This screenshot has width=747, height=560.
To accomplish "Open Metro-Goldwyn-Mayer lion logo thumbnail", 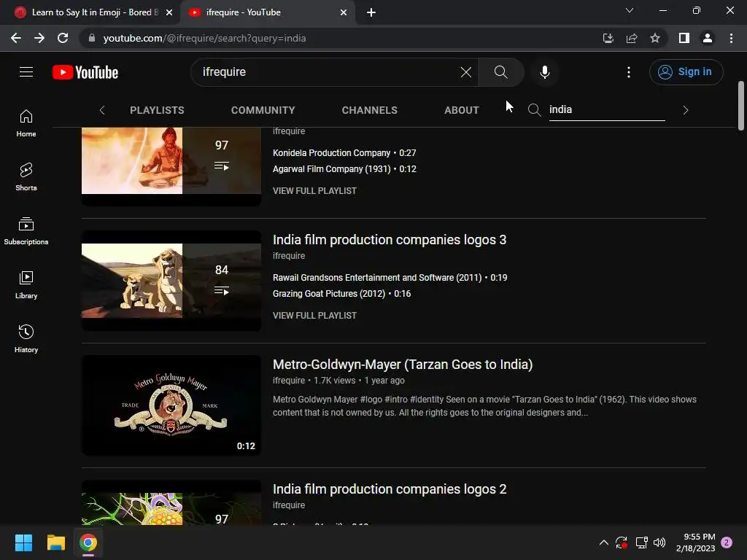I will (171, 405).
